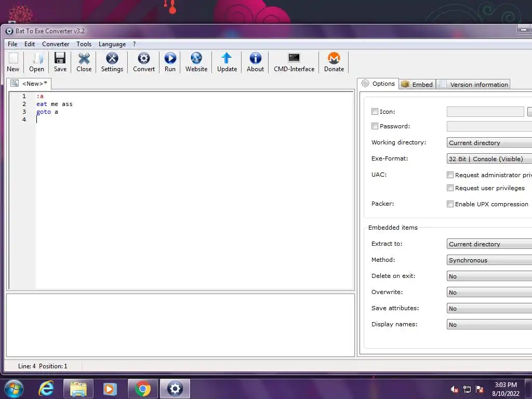Image resolution: width=532 pixels, height=399 pixels.
Task: Click the 'eat me ass' line in editor
Action: tap(54, 104)
